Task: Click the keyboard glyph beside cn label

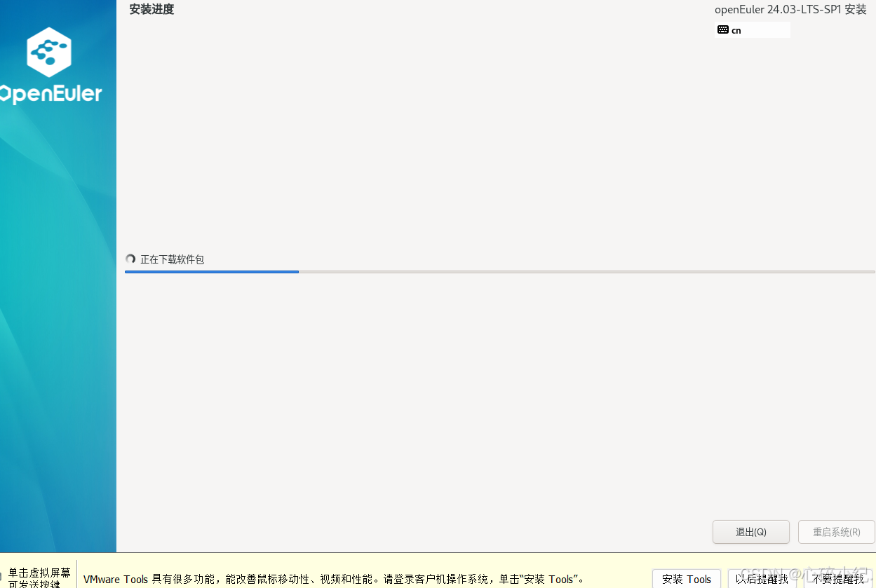Action: [723, 29]
